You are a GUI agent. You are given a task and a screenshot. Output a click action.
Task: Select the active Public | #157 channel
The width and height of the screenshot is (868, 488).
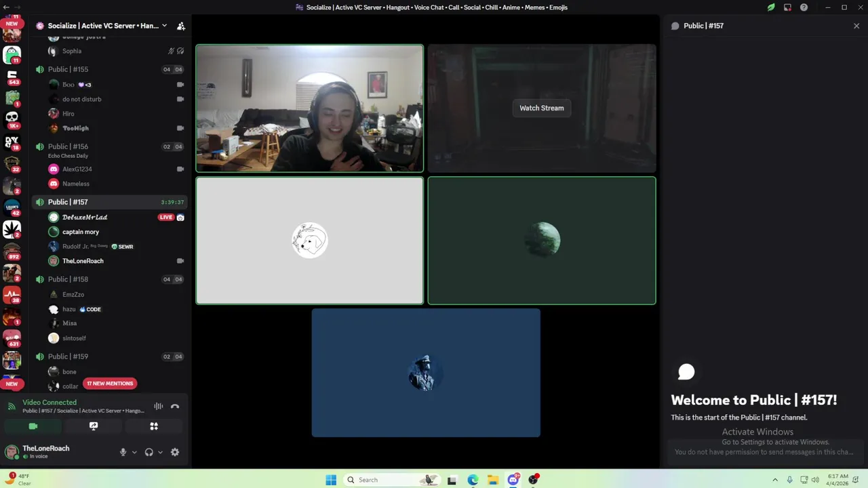(x=109, y=202)
